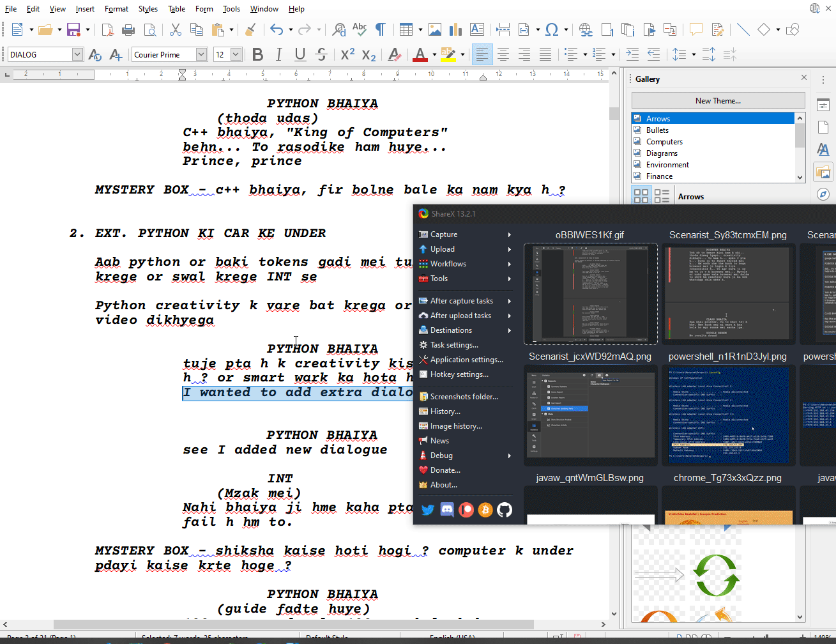Toggle Italic formatting
The image size is (836, 644).
coord(278,55)
